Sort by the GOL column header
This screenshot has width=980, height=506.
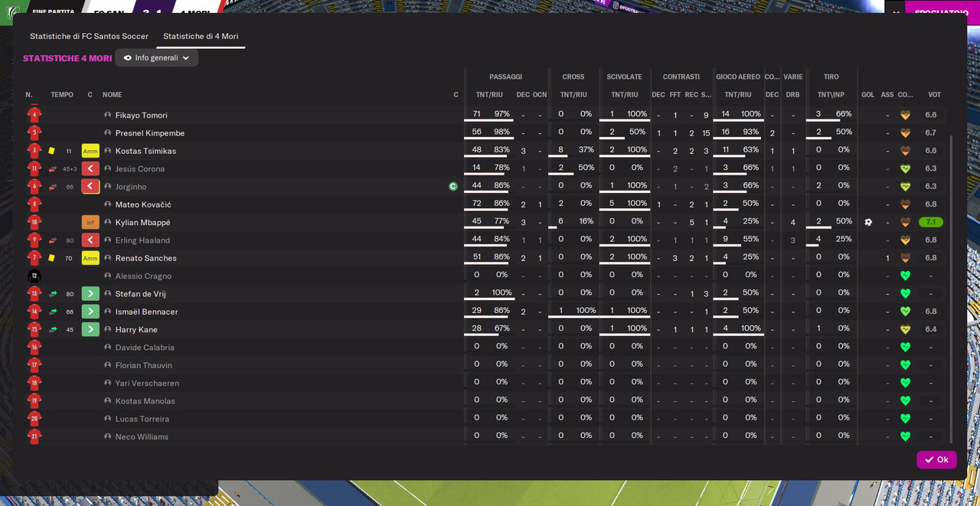867,95
